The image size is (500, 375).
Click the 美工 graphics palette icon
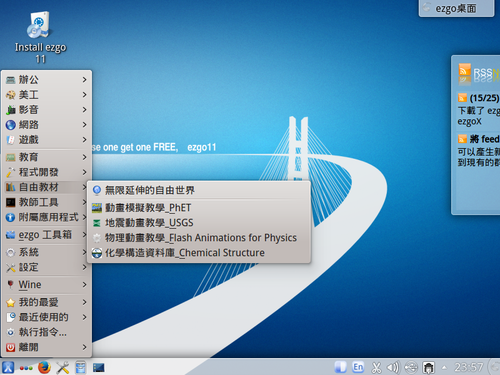click(11, 95)
